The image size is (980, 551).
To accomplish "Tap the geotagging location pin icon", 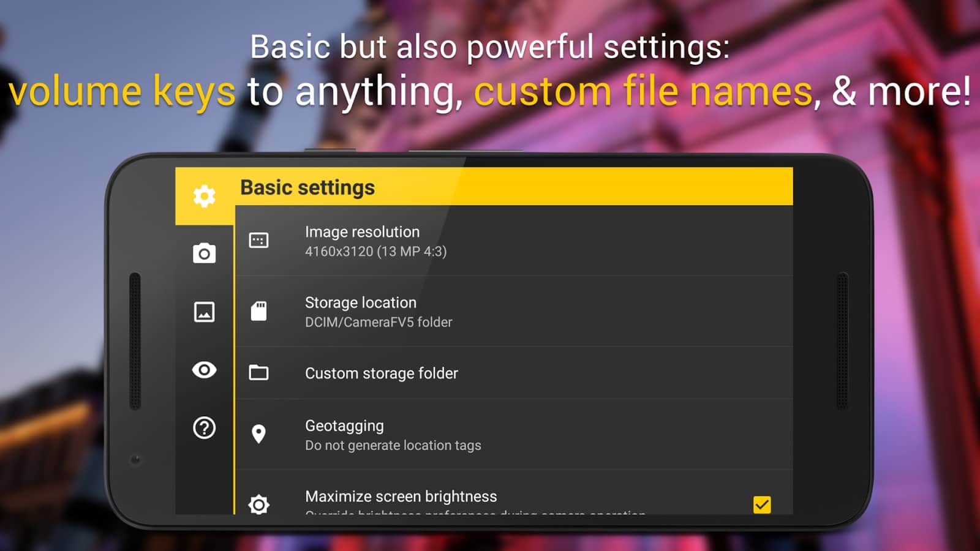I will pos(258,434).
